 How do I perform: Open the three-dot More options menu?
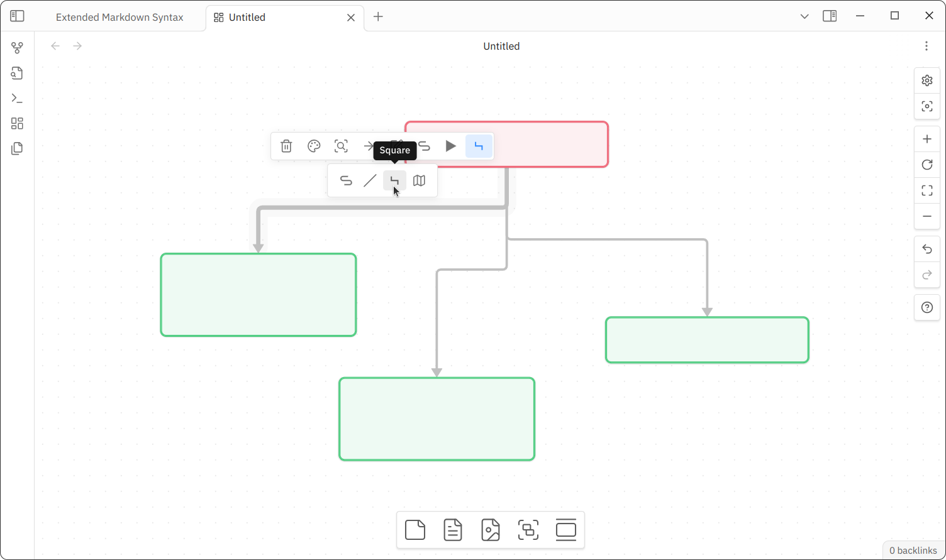point(926,46)
